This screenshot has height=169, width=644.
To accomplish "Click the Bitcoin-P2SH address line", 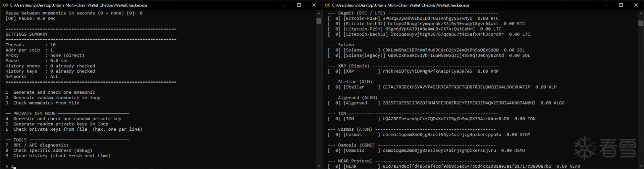I will pos(413,18).
